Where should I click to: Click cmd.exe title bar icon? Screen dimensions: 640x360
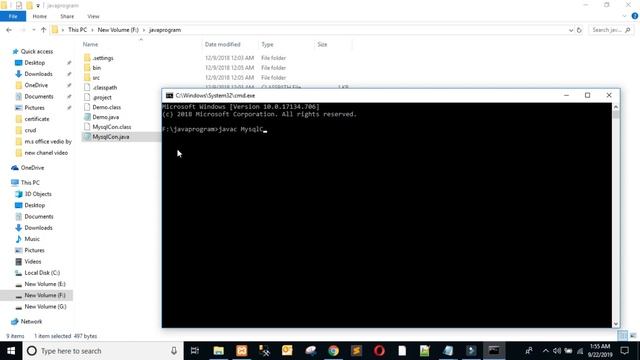[x=169, y=95]
